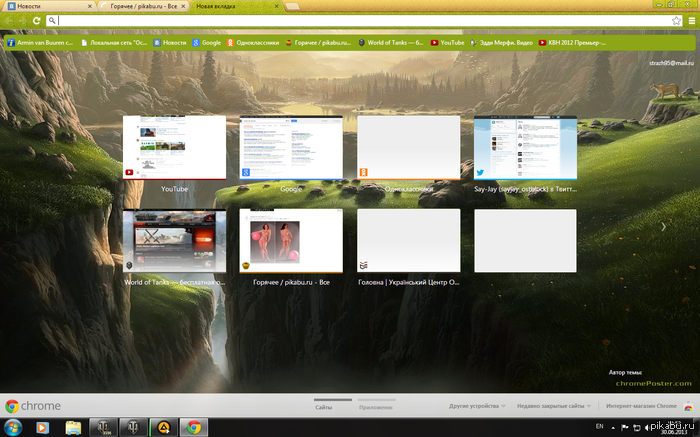Open the YouTube bookmark in the bookmarks bar
This screenshot has width=700, height=437.
[x=447, y=42]
